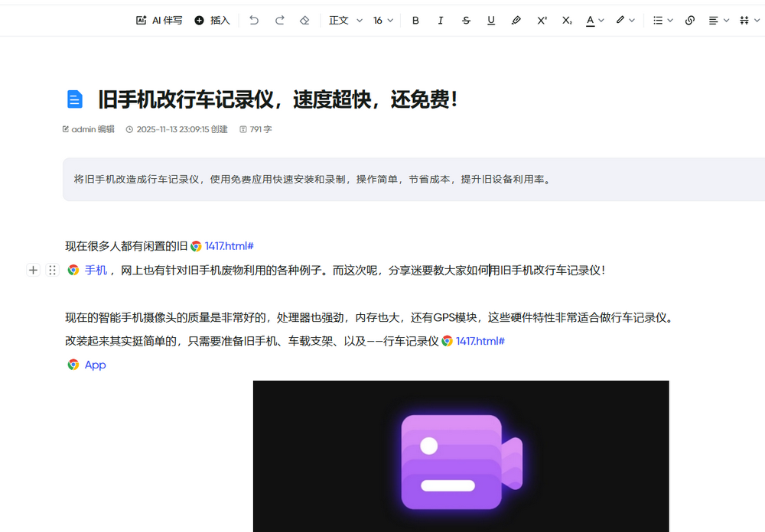Open the font size 16 dropdown
The width and height of the screenshot is (765, 532).
point(383,21)
